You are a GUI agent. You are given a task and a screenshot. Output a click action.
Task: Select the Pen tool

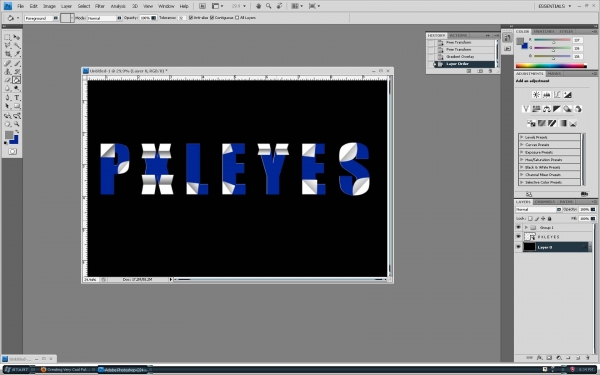pyautogui.click(x=7, y=98)
